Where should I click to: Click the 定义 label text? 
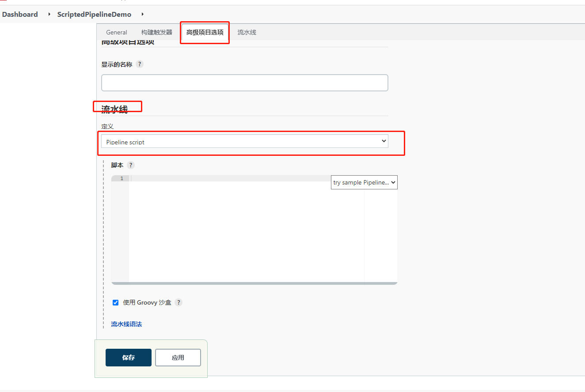[107, 126]
